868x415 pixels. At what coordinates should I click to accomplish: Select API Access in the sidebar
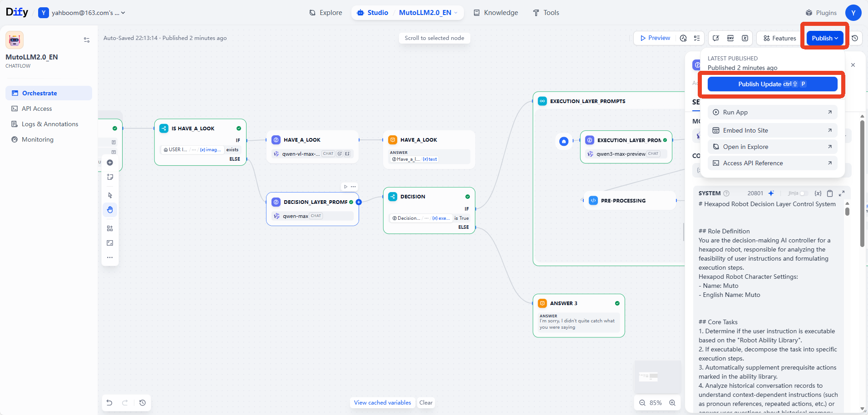pos(49,109)
